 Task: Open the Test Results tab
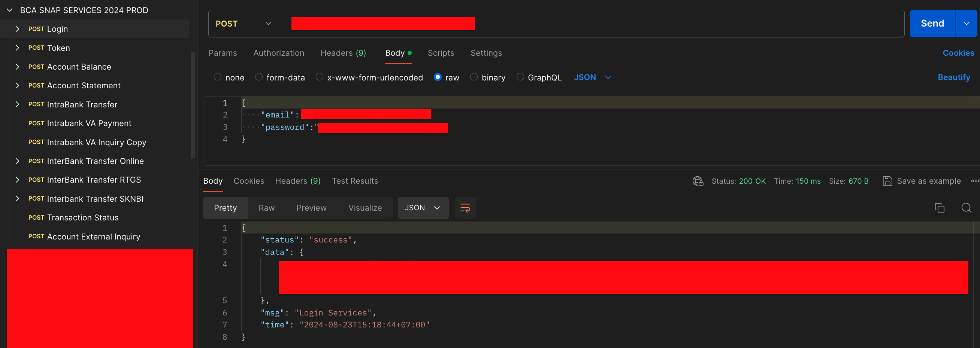[x=355, y=181]
